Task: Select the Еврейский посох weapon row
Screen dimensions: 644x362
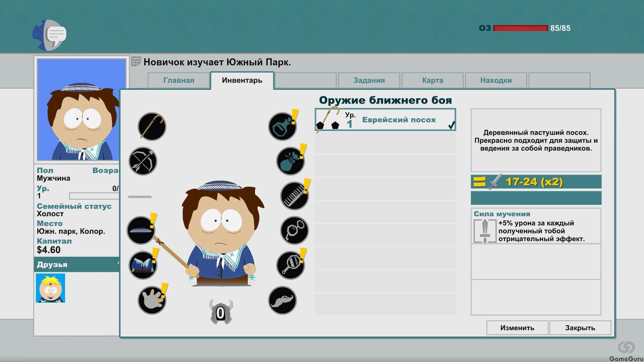Action: click(385, 120)
